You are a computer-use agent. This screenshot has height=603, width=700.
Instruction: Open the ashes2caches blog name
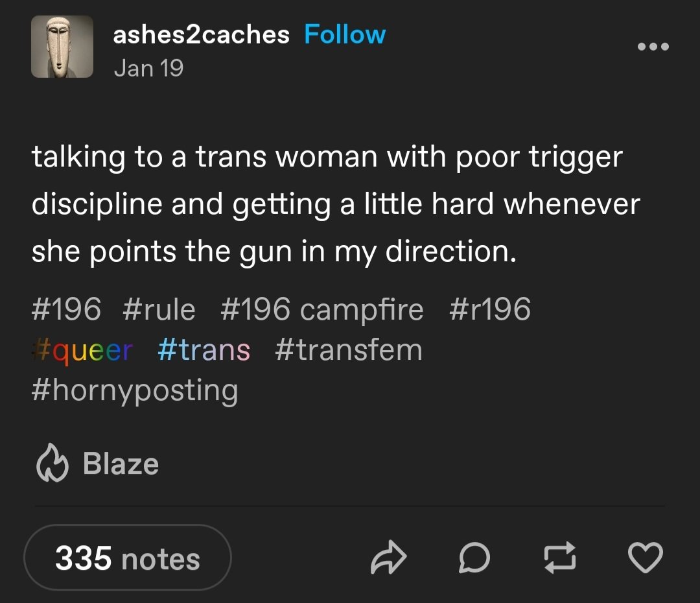point(202,35)
